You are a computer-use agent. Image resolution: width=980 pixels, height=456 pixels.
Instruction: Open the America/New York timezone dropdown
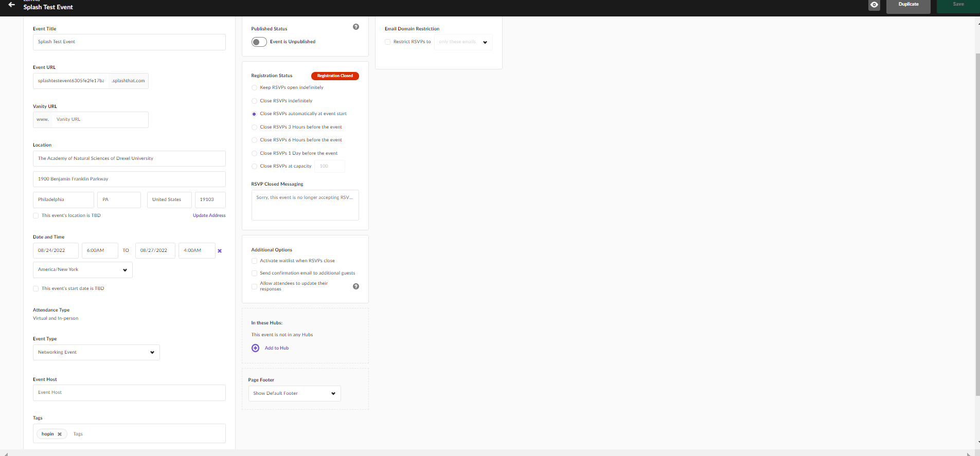coord(83,270)
